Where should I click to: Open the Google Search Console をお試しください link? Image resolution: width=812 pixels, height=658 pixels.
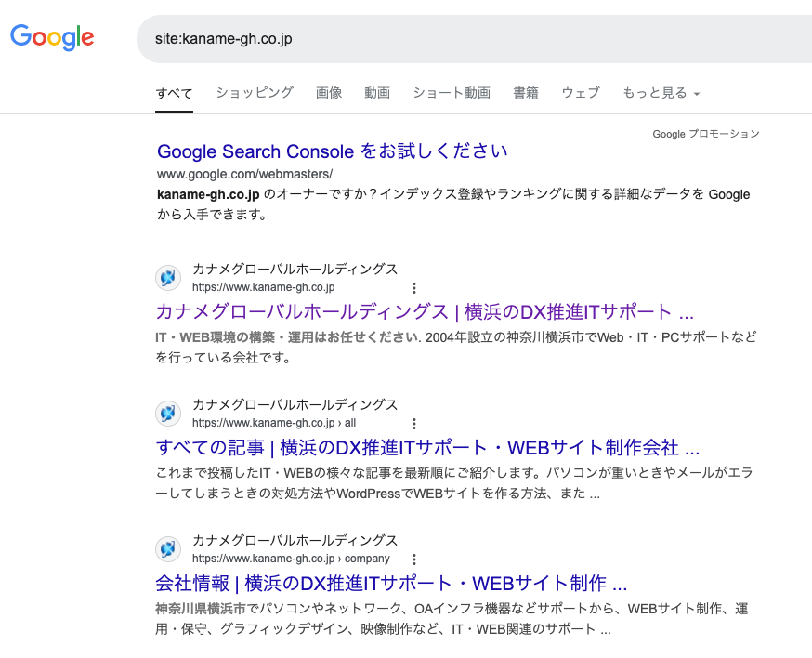click(x=332, y=151)
